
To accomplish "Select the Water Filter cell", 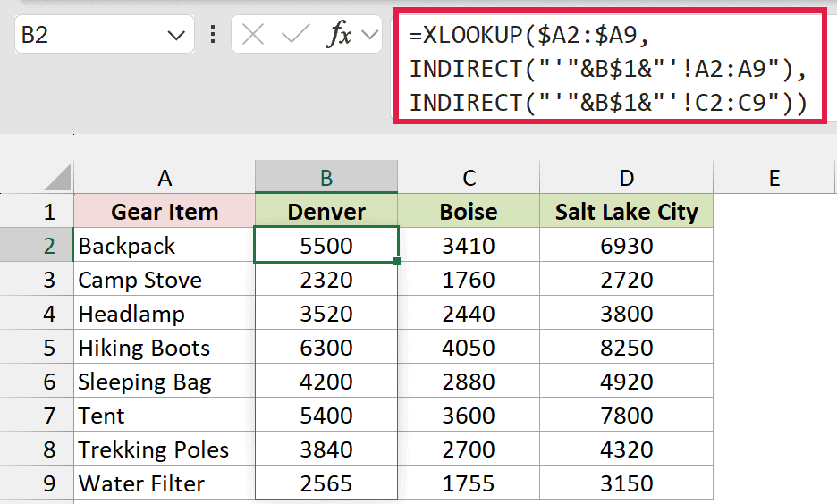I will (165, 483).
